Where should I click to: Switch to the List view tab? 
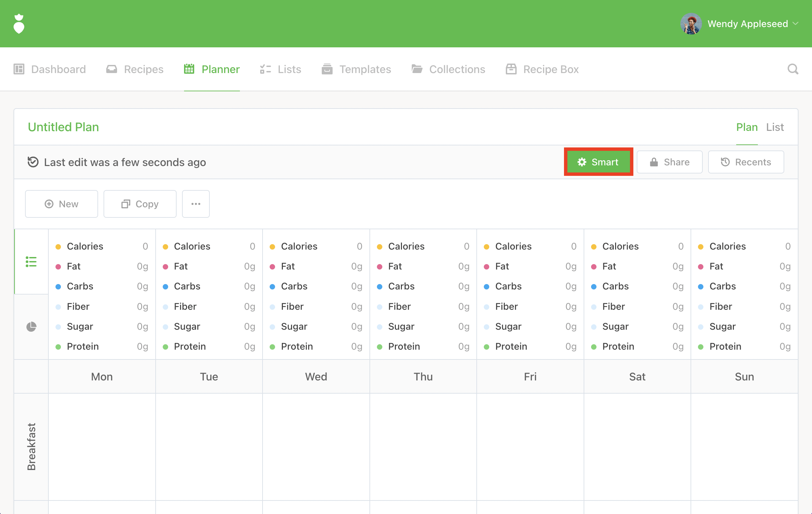tap(775, 127)
